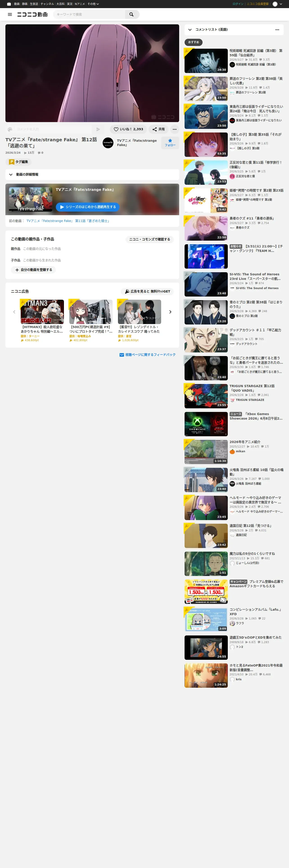
Task: Open comment list options ellipsis
Action: pos(277,30)
